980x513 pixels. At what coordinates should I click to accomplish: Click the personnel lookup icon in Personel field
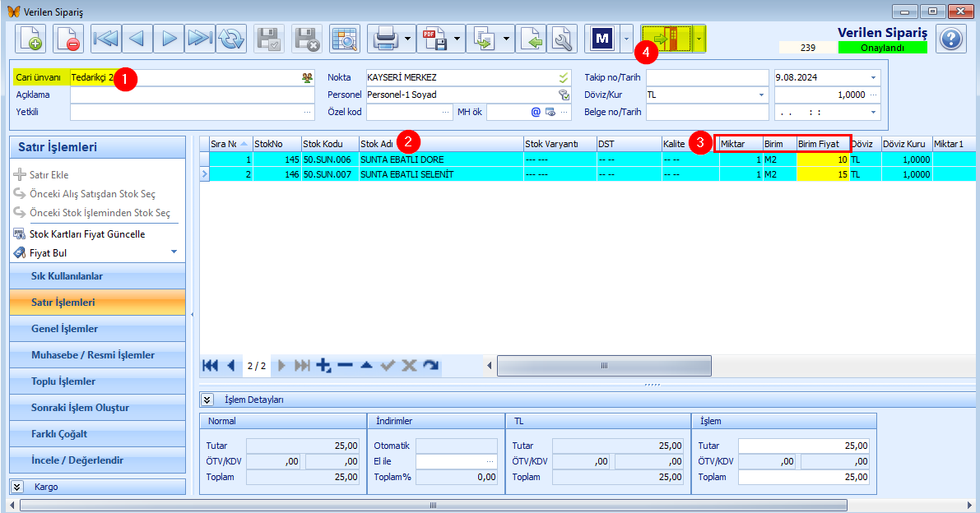point(564,95)
